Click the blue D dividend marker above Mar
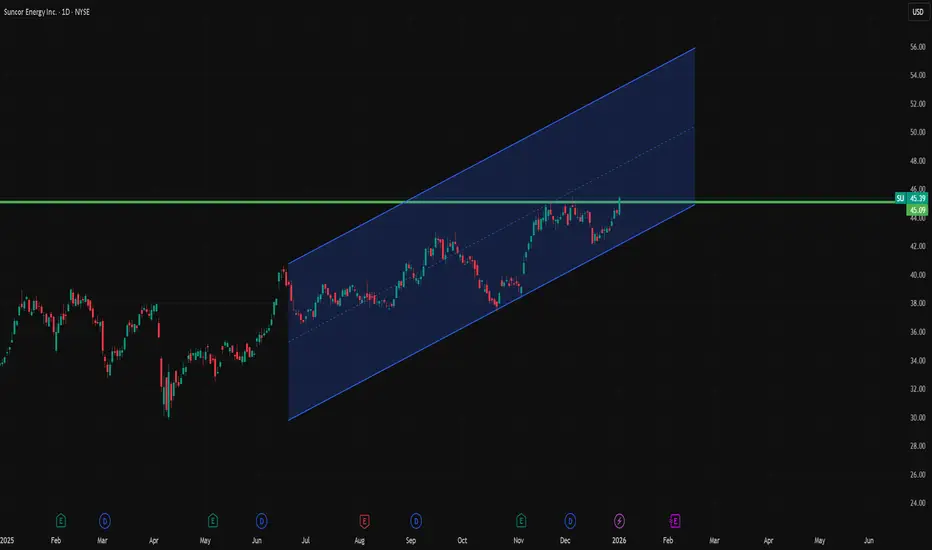 pyautogui.click(x=105, y=521)
